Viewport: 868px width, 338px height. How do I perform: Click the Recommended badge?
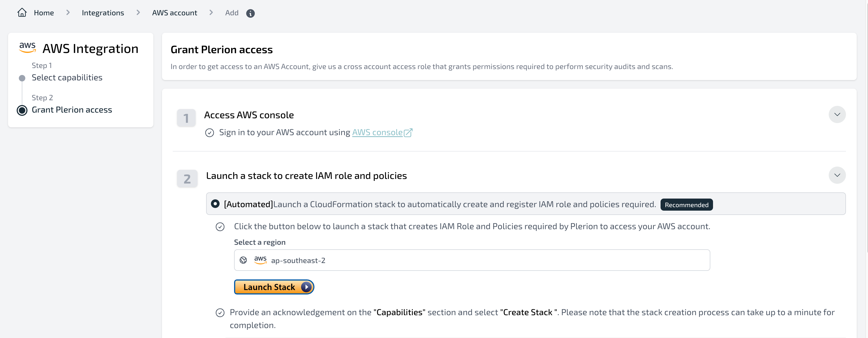point(686,205)
